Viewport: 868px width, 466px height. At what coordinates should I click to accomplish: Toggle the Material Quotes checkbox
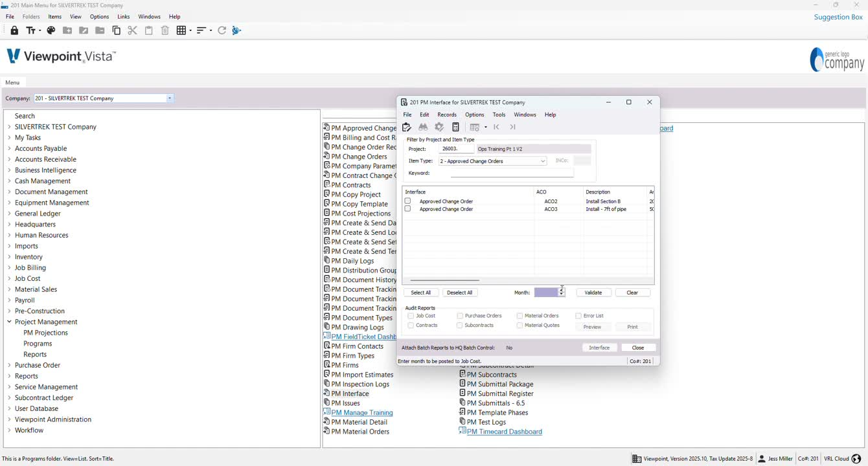(520, 326)
